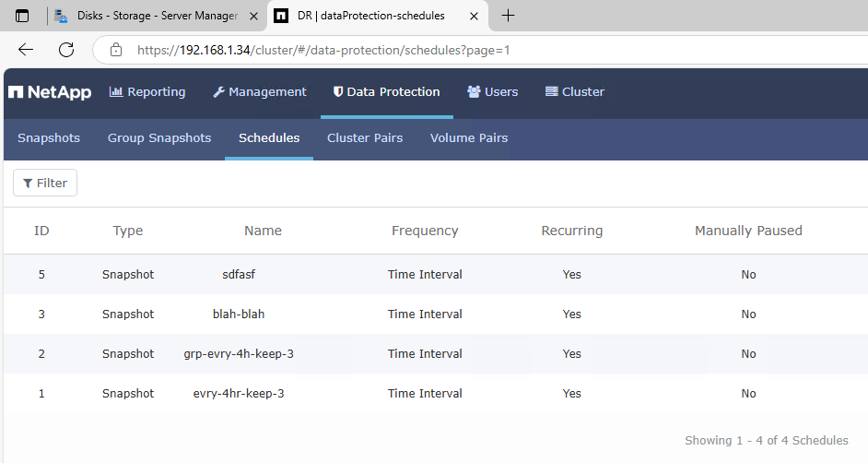
Task: Click the Showing 1 - 4 of 4 Schedules text
Action: pos(766,440)
